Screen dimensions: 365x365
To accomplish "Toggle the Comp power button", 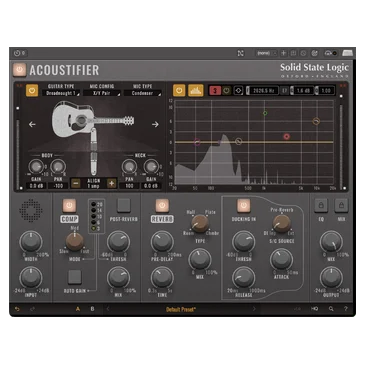I will click(69, 206).
